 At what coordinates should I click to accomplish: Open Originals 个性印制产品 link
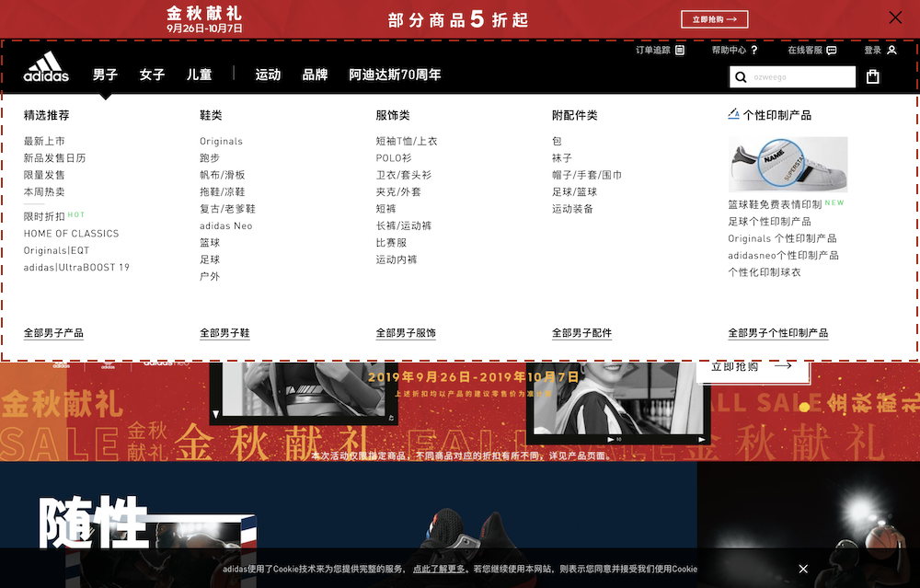(783, 239)
